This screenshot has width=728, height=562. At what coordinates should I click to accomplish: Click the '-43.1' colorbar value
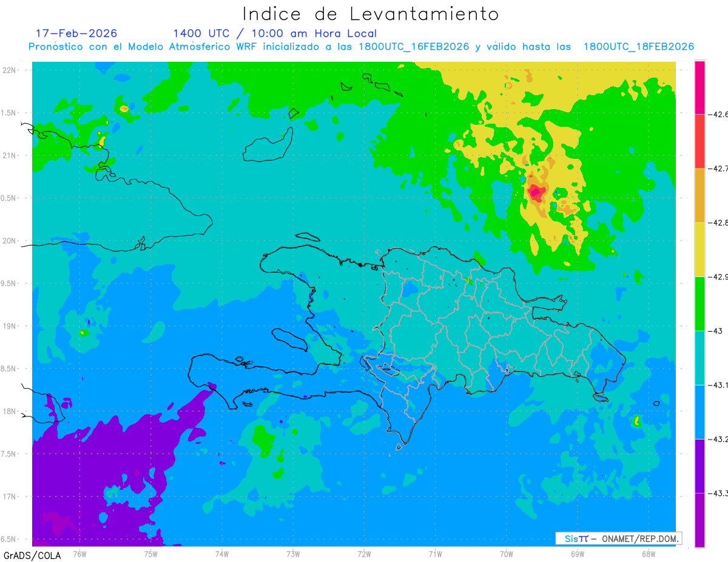(x=718, y=385)
